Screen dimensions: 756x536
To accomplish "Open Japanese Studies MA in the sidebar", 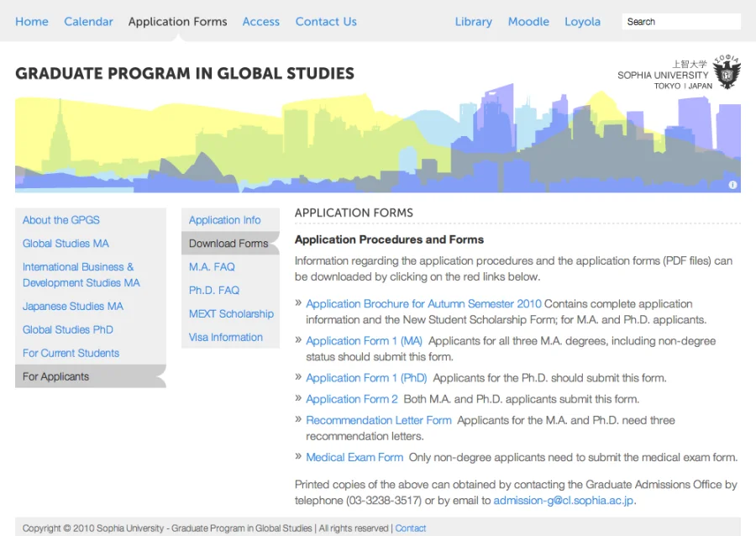I will (x=73, y=307).
